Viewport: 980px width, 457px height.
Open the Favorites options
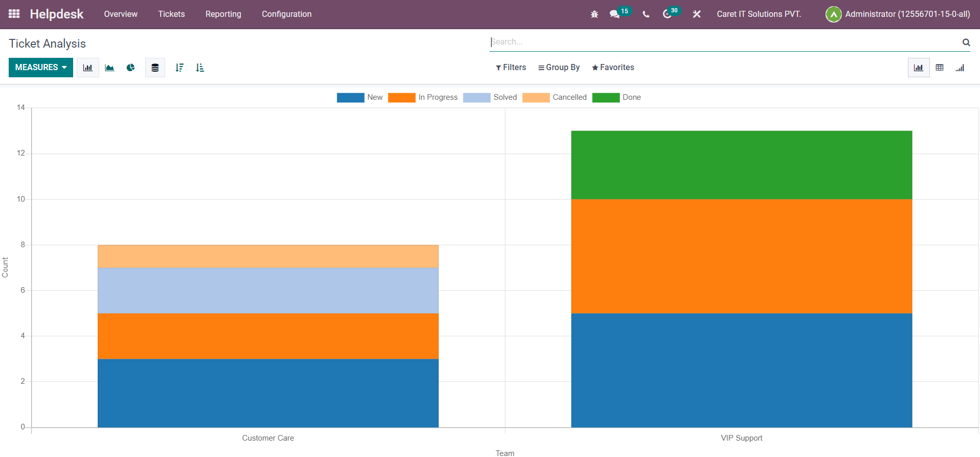(613, 68)
